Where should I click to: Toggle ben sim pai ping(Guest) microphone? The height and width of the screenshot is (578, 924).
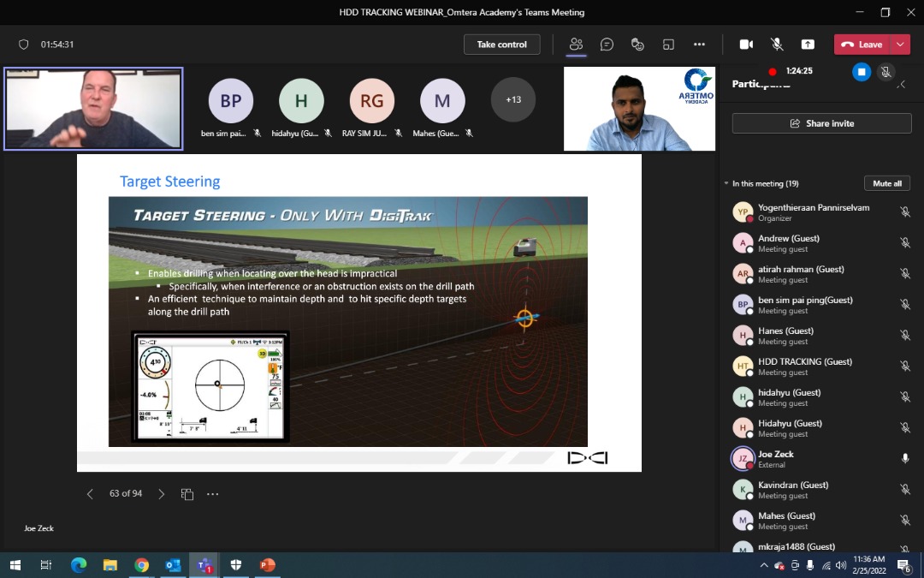click(905, 304)
